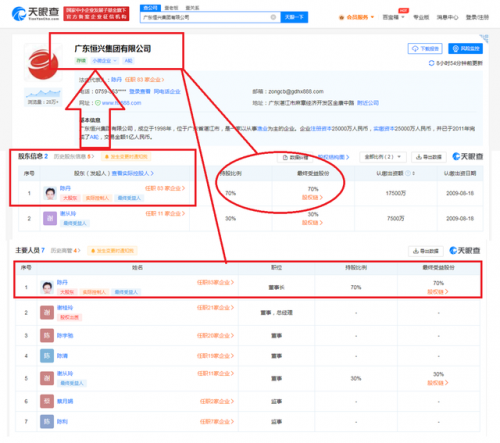Viewport: 500px width, 443px height.
Task: Open the 浏览量 traffic chart thumbnail
Action: pos(43,97)
